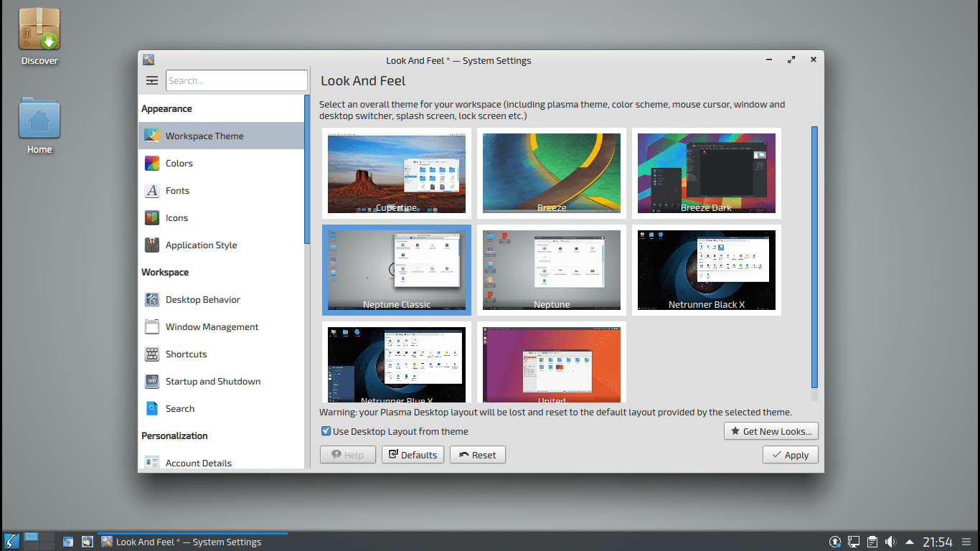The height and width of the screenshot is (551, 980).
Task: Select the Netrunner Black X theme thumbnail
Action: (707, 270)
